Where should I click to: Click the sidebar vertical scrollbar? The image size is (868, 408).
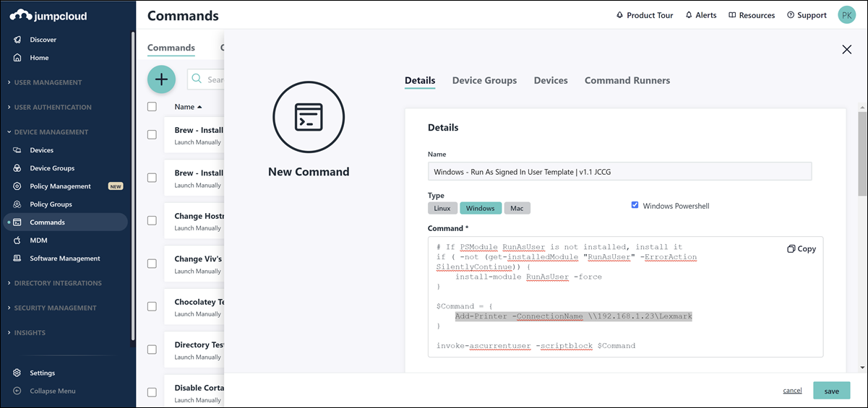(x=132, y=185)
